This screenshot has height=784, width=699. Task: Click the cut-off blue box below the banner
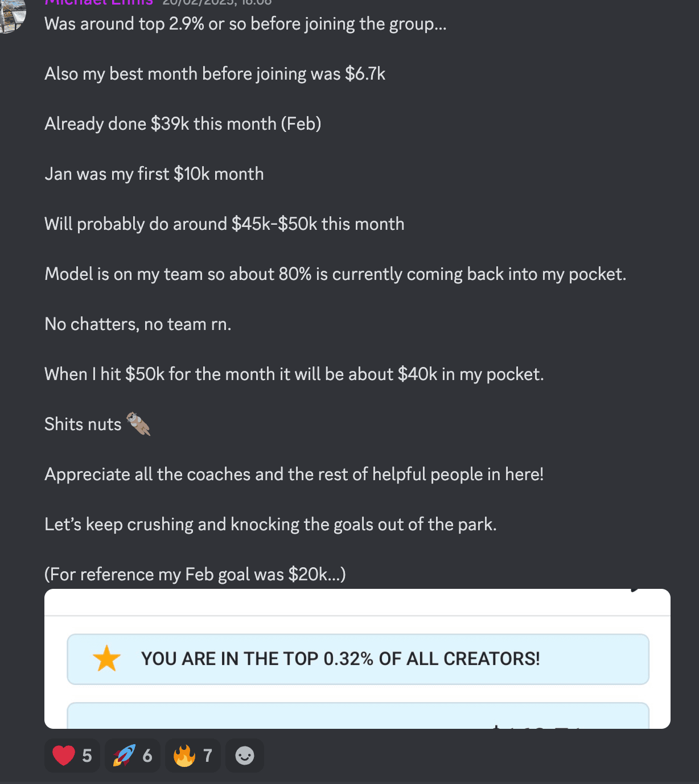point(357,716)
